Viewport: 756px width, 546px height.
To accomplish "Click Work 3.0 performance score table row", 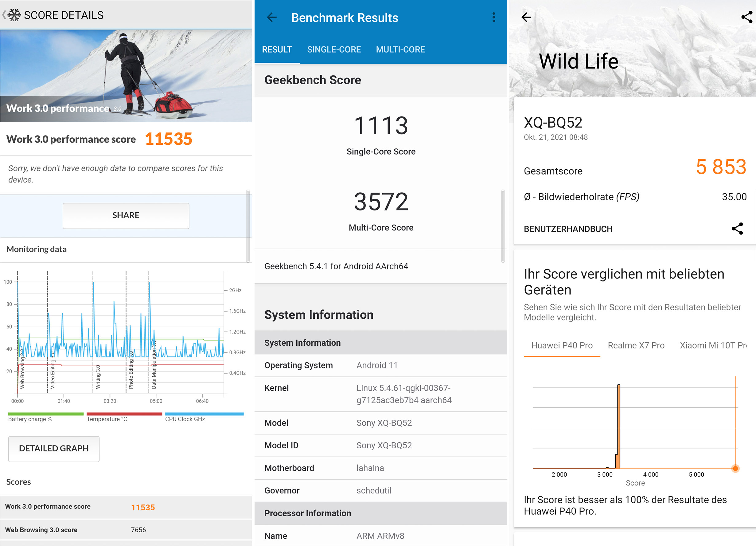I will [x=126, y=507].
